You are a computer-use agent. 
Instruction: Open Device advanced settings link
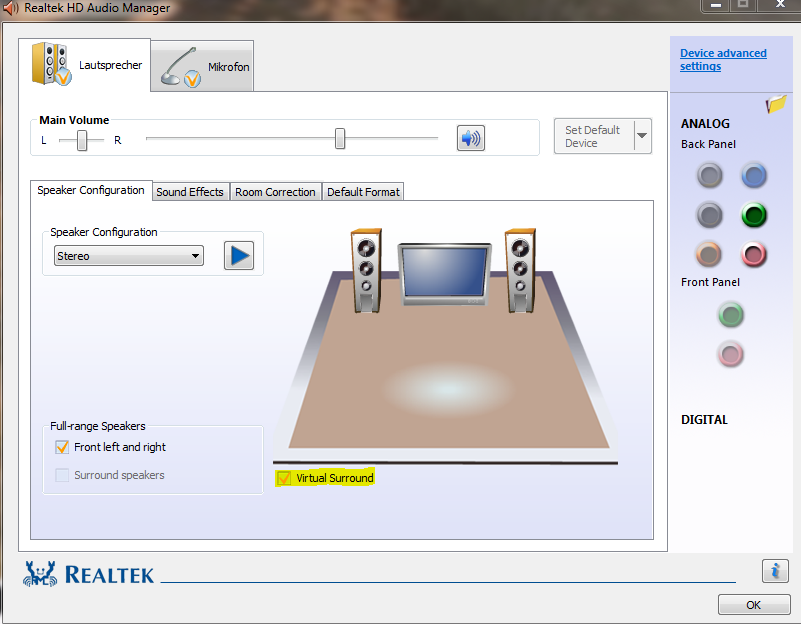[x=723, y=60]
